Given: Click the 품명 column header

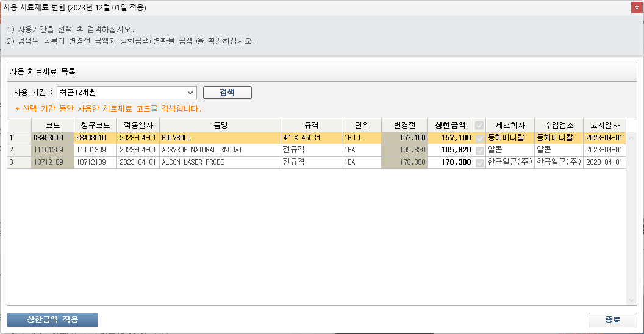Looking at the screenshot, I should click(x=220, y=125).
